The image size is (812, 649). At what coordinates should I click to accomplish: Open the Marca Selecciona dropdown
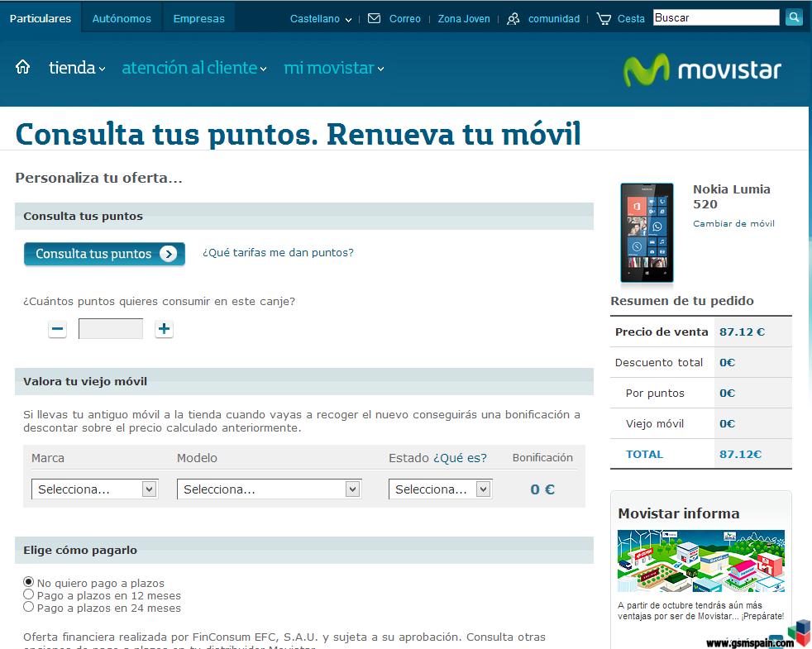pyautogui.click(x=95, y=489)
